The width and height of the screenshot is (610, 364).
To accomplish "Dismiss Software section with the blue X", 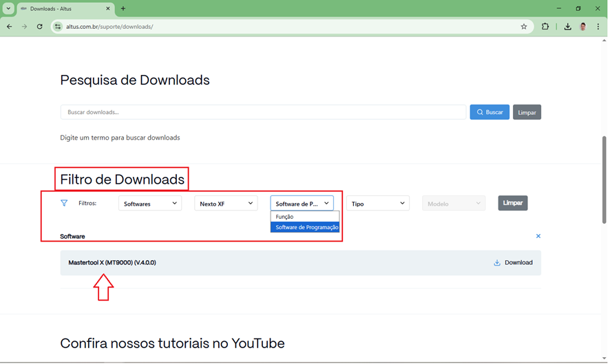I will 538,236.
